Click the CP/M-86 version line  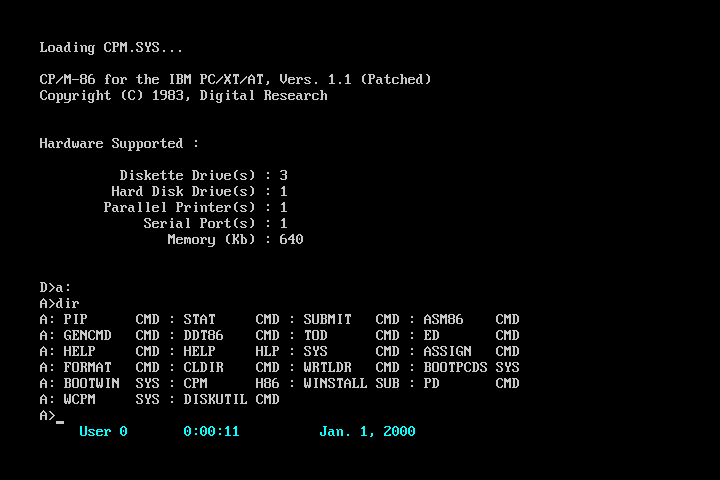[235, 79]
